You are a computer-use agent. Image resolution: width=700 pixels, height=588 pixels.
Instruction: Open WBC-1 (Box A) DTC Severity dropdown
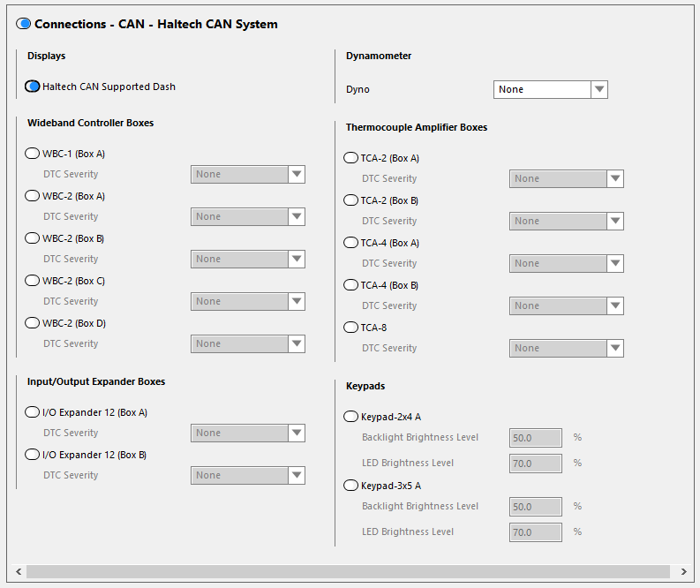click(248, 174)
